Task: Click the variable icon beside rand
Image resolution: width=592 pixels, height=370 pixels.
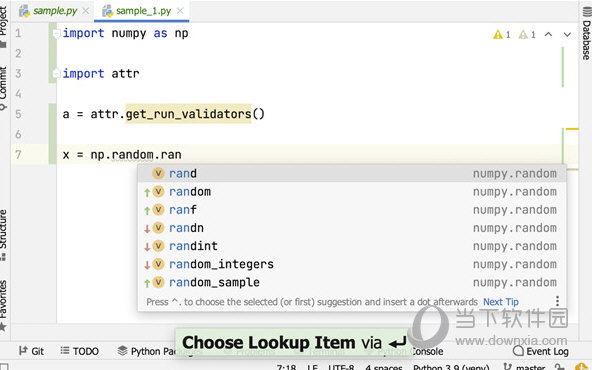Action: pyautogui.click(x=159, y=173)
